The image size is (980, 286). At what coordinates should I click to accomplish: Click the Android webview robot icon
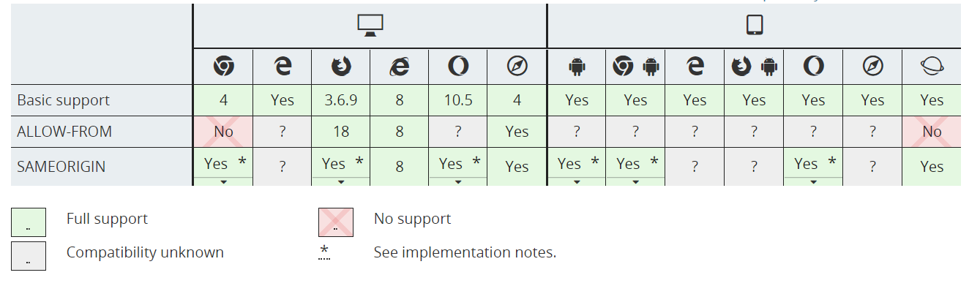point(577,67)
